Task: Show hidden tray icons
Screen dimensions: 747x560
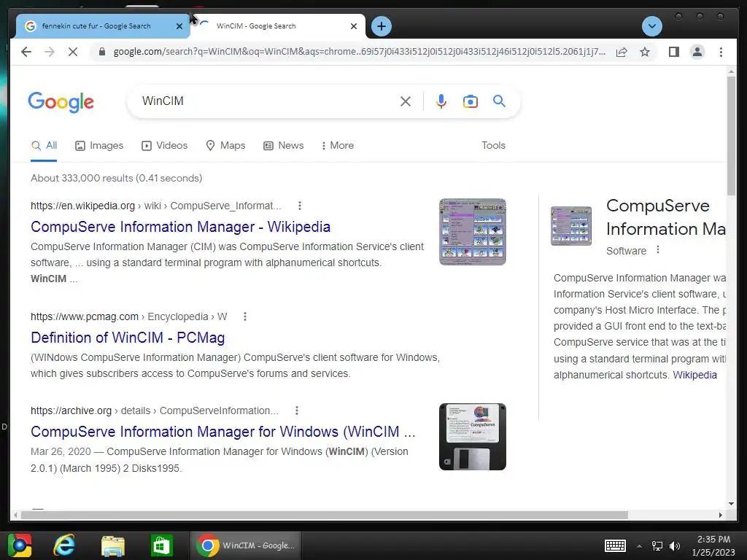Action: pyautogui.click(x=639, y=546)
